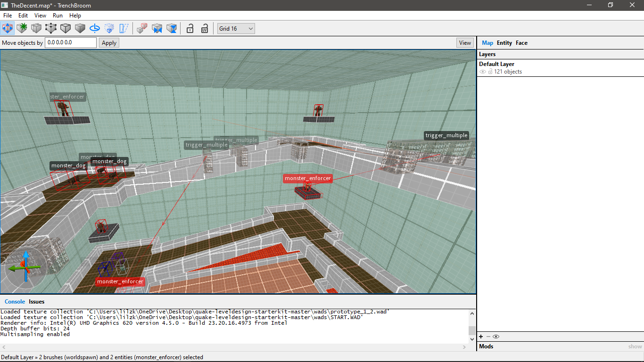Activate the shear tool
This screenshot has width=644, height=362.
click(x=124, y=28)
